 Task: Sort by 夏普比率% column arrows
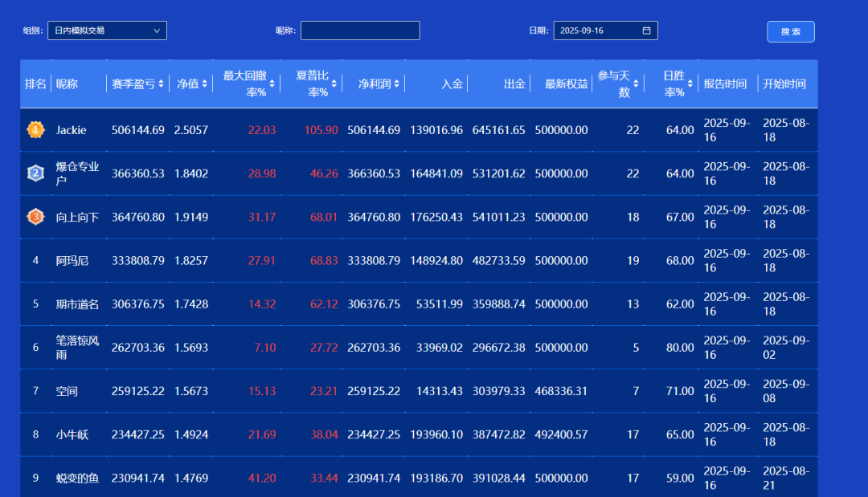334,84
